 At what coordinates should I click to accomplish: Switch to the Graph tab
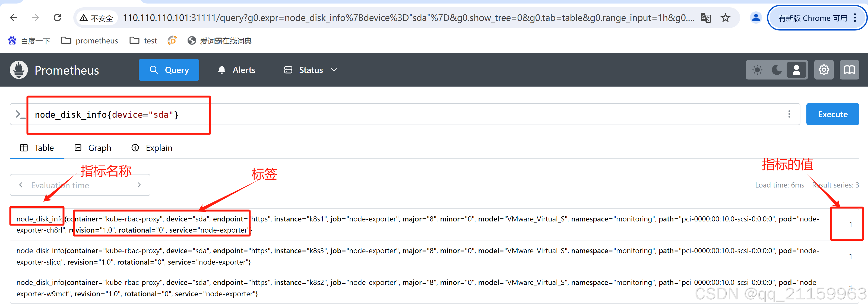(x=93, y=148)
